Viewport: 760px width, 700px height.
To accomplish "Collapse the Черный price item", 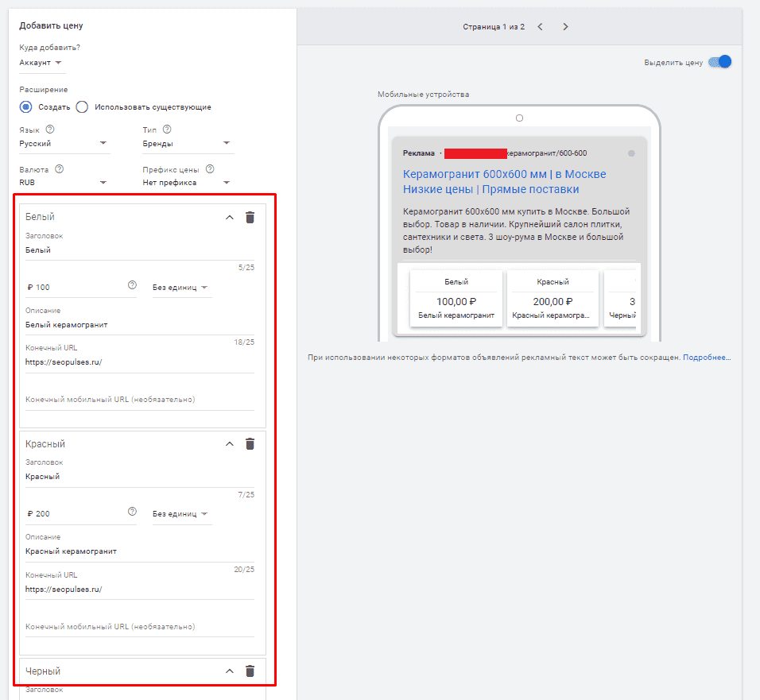I will (230, 671).
